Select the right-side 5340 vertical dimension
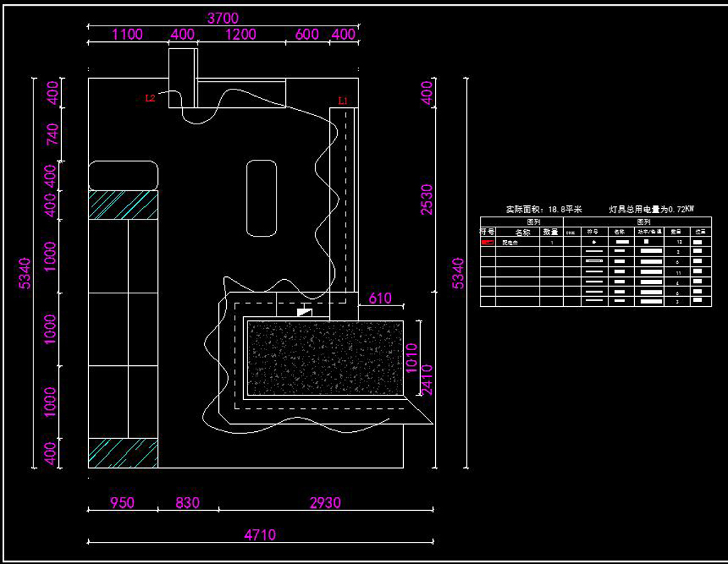Viewport: 728px width, 564px height. click(458, 273)
